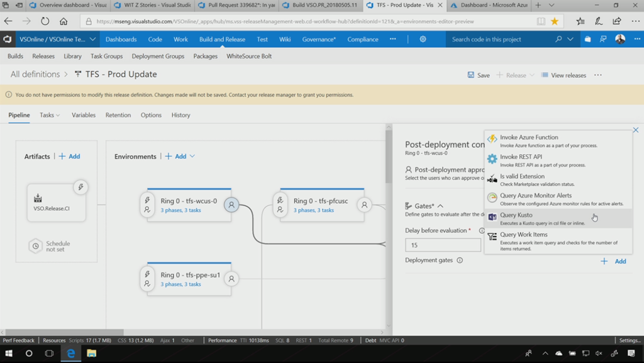Click the Query Kusto icon
This screenshot has width=644, height=363.
[492, 217]
